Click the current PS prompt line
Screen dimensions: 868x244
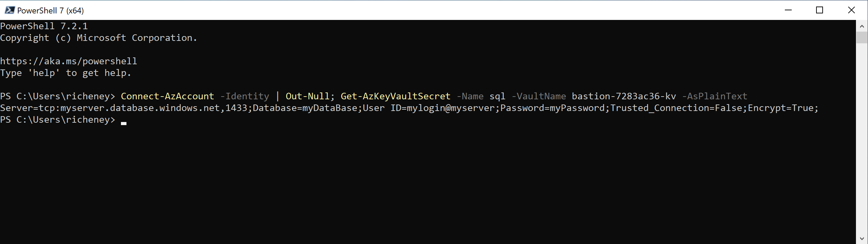58,120
